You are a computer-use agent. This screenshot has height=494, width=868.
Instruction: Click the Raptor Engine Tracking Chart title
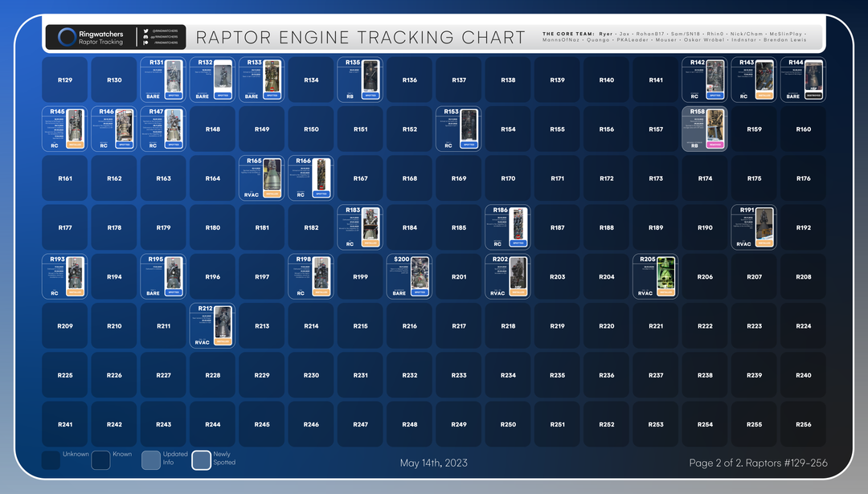tap(361, 38)
